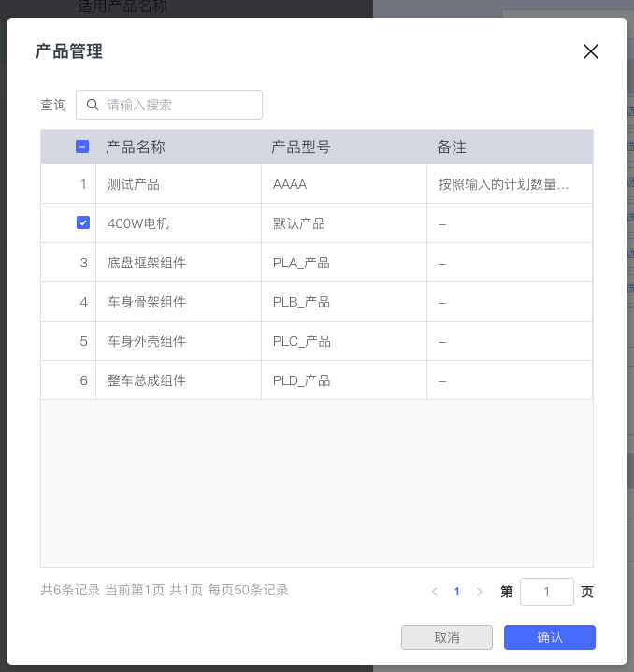The image size is (634, 672).
Task: Type in the 请输入搜索 search field
Action: pyautogui.click(x=178, y=105)
